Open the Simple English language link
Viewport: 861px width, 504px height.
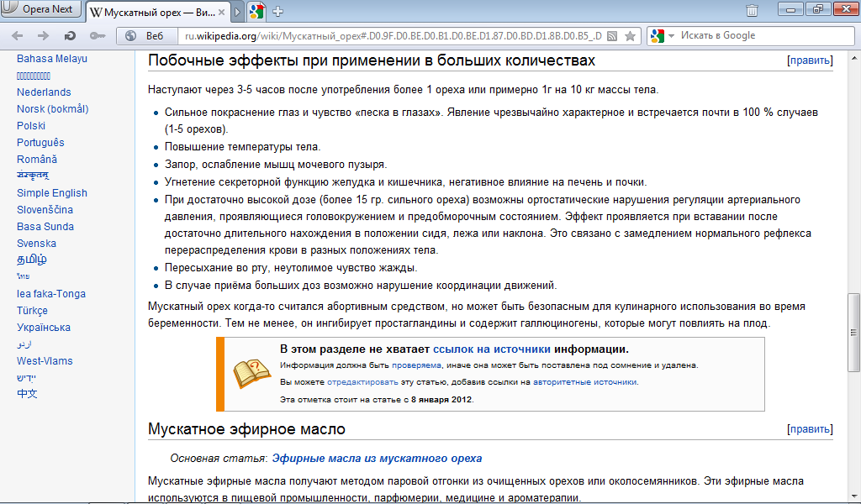(52, 193)
